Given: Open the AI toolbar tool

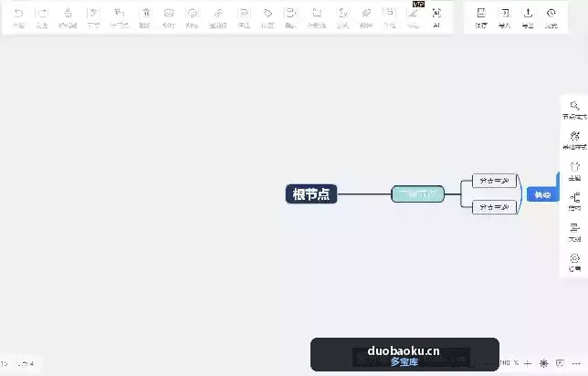Looking at the screenshot, I should (x=436, y=17).
